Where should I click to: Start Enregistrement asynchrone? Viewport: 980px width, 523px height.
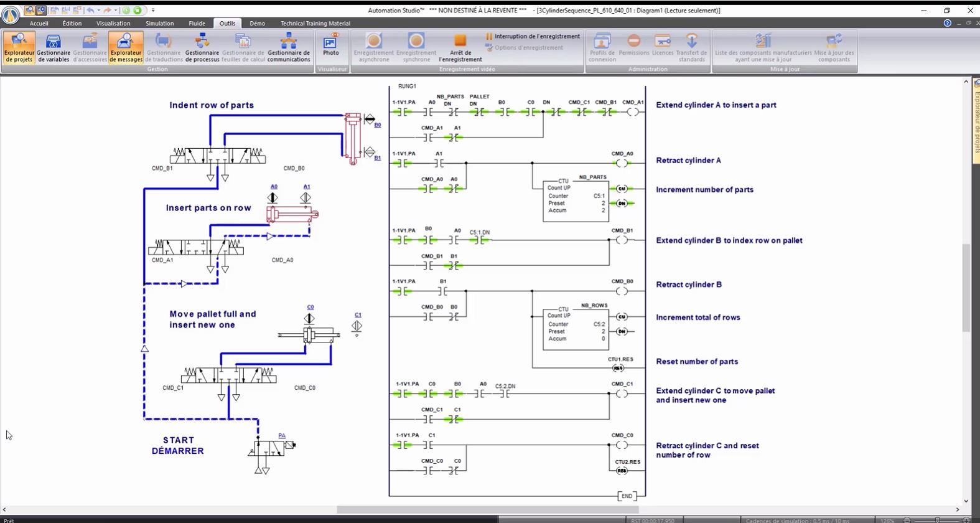(374, 47)
